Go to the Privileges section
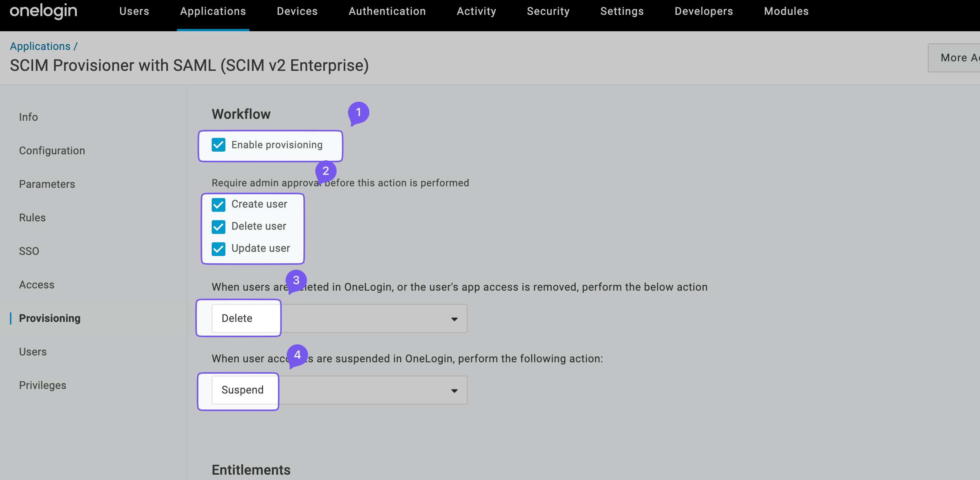This screenshot has height=480, width=980. 42,385
